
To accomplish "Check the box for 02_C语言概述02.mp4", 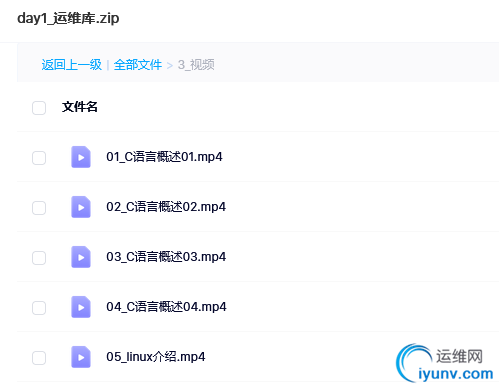I will [39, 208].
